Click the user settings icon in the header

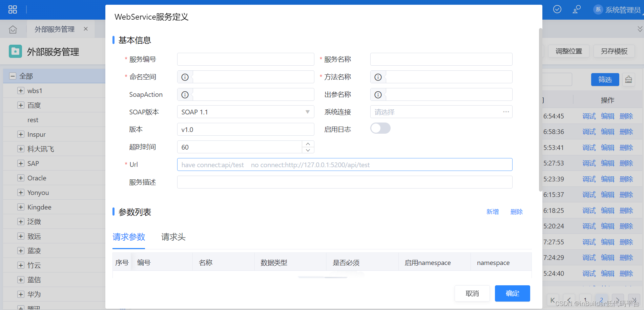[577, 9]
